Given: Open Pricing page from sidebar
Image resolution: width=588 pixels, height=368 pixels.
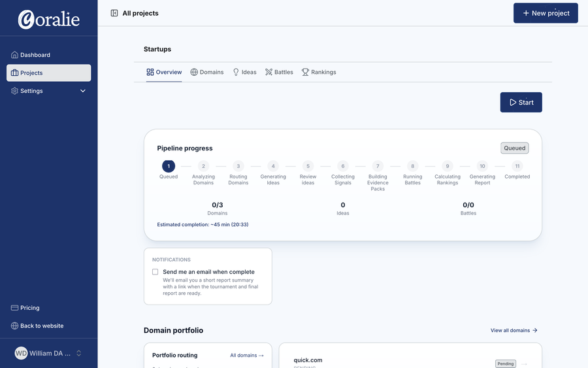Looking at the screenshot, I should (x=25, y=308).
